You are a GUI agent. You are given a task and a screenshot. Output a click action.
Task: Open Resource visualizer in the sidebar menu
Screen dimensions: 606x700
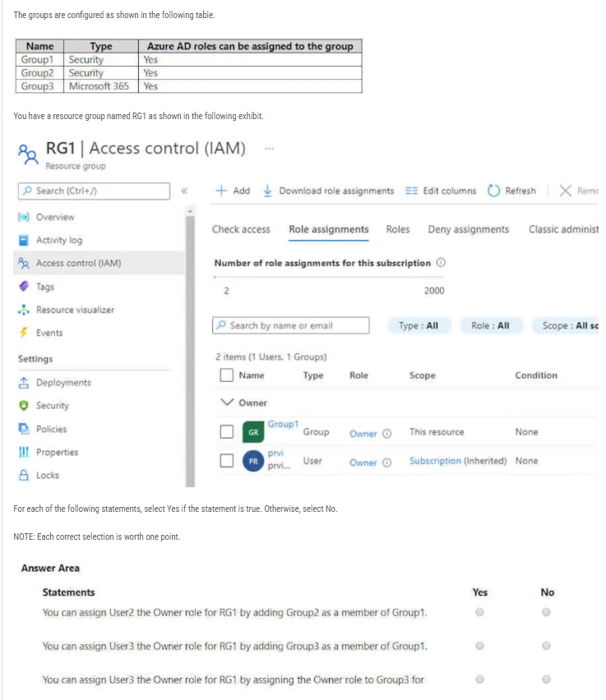(75, 310)
